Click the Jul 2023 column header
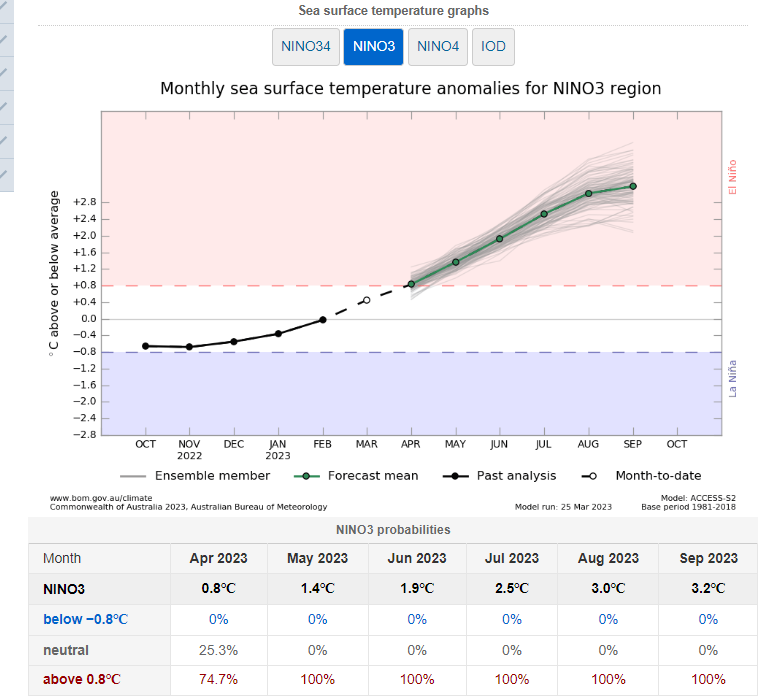Image resolution: width=768 pixels, height=697 pixels. coord(512,558)
